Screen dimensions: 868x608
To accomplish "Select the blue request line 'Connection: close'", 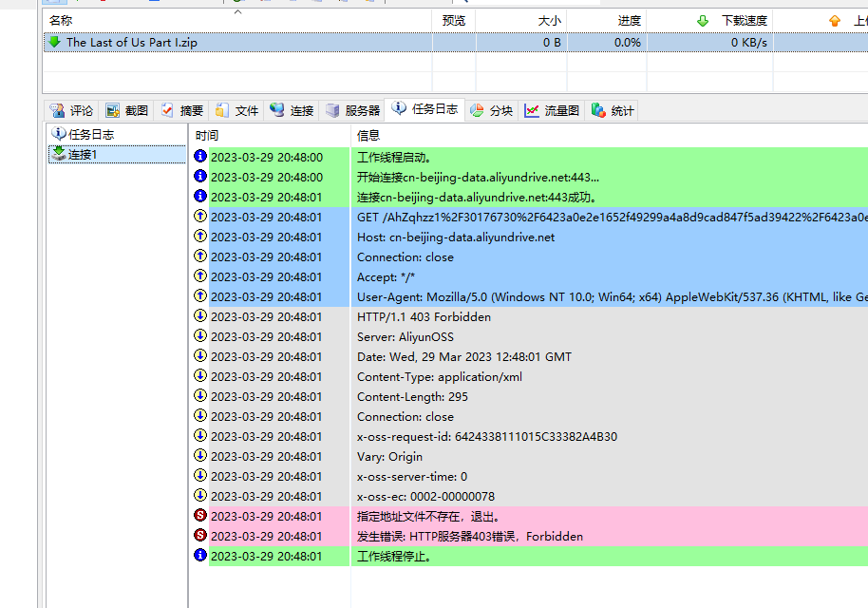I will tap(529, 256).
